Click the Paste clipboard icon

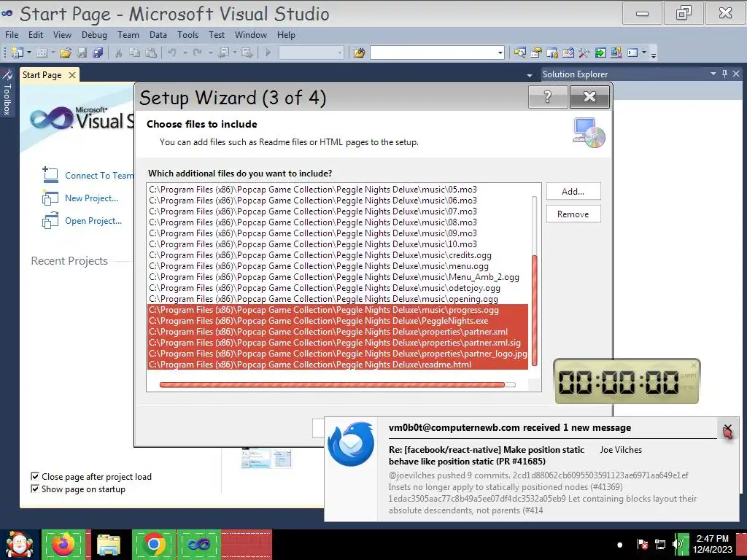pos(151,52)
